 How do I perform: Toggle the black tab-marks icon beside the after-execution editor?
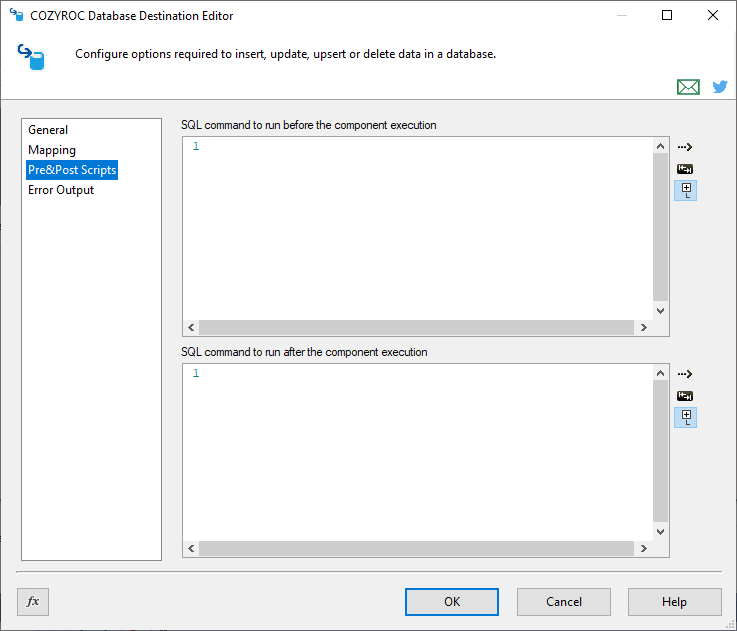(685, 396)
